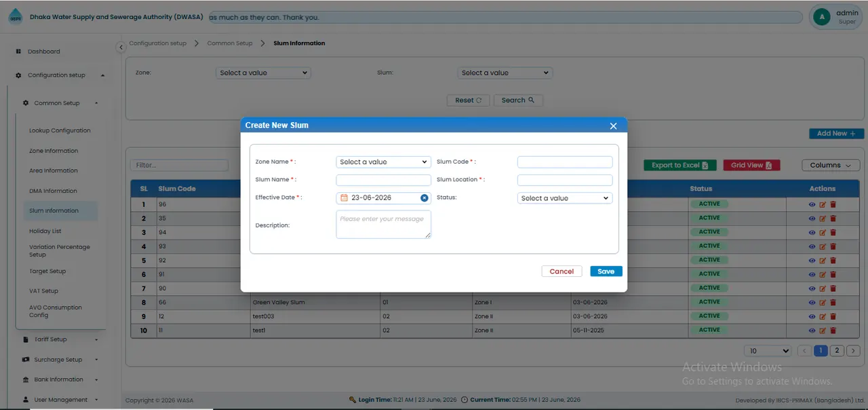This screenshot has width=868, height=410.
Task: Click into the Slum Name field
Action: coord(383,180)
